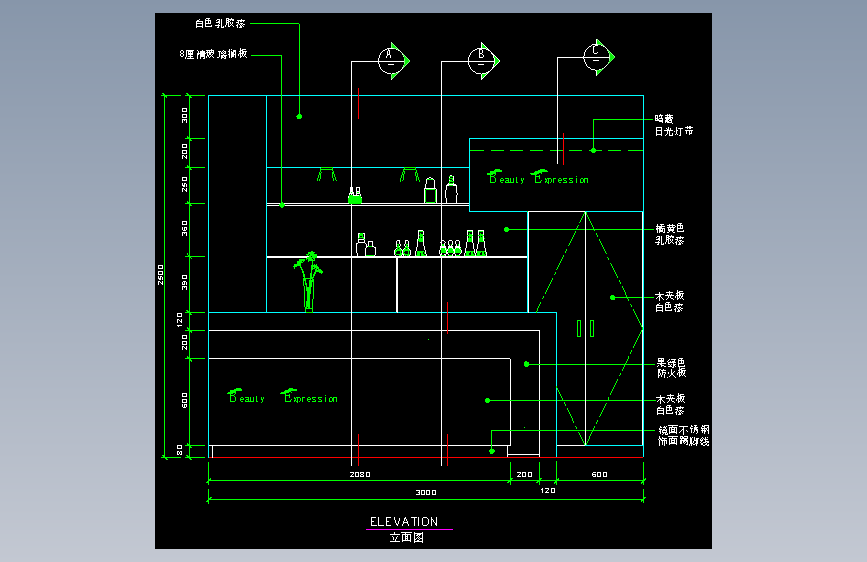Select the 镜面不锈钢饰面踢脚线 annotation label

[683, 435]
